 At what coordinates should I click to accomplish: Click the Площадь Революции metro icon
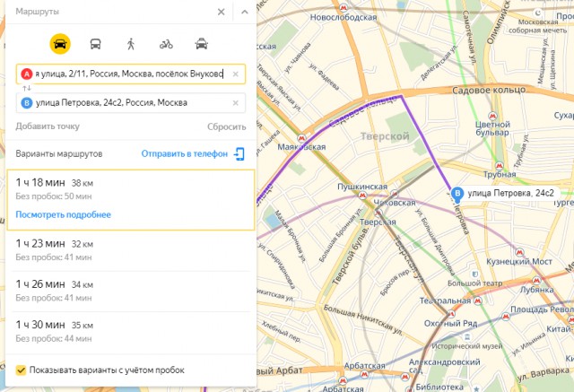(506, 317)
